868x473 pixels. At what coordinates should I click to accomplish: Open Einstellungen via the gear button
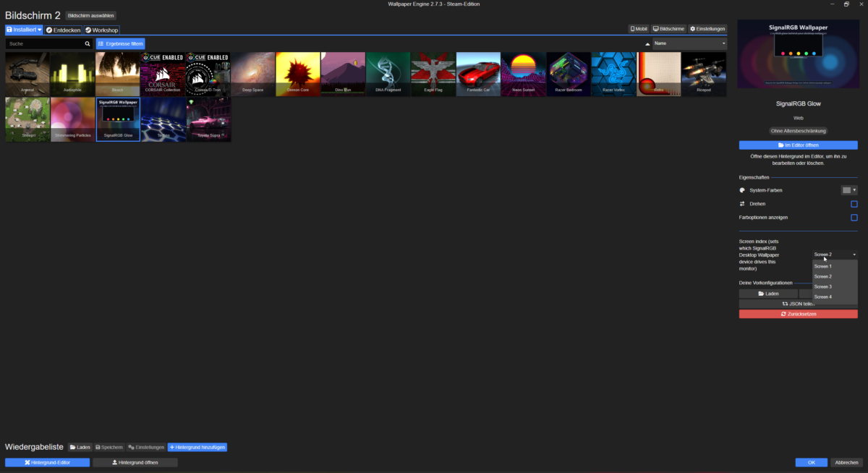pyautogui.click(x=707, y=29)
